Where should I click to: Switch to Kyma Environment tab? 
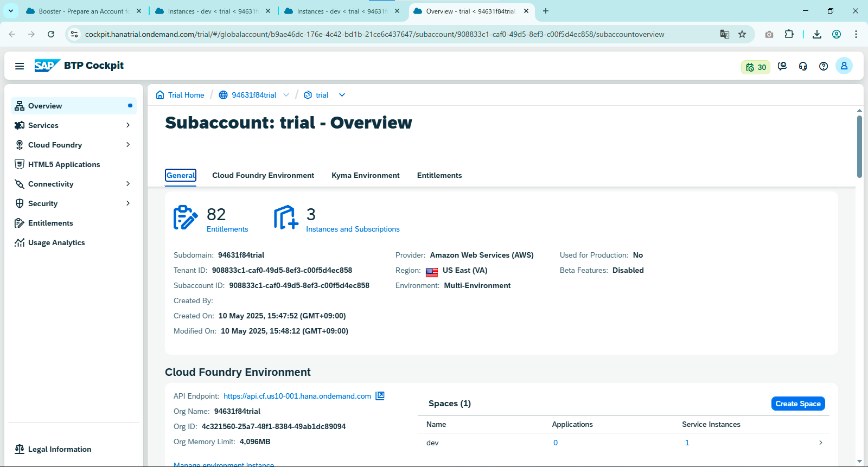click(x=366, y=175)
